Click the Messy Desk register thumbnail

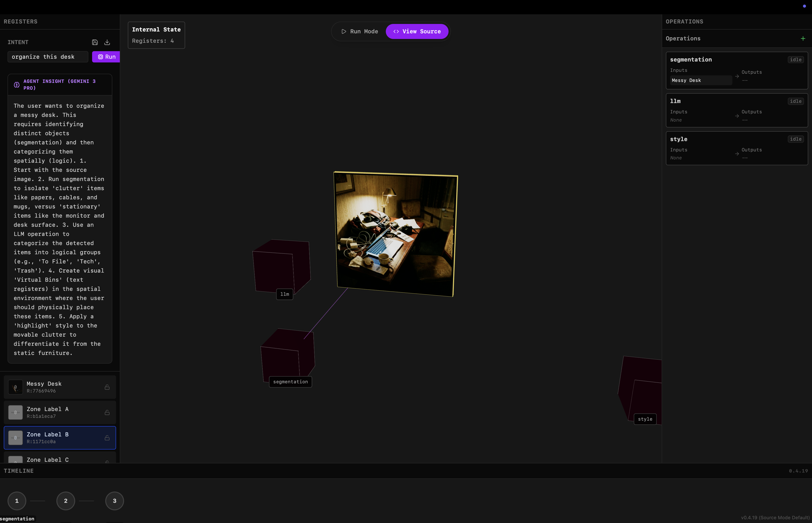[x=15, y=387]
